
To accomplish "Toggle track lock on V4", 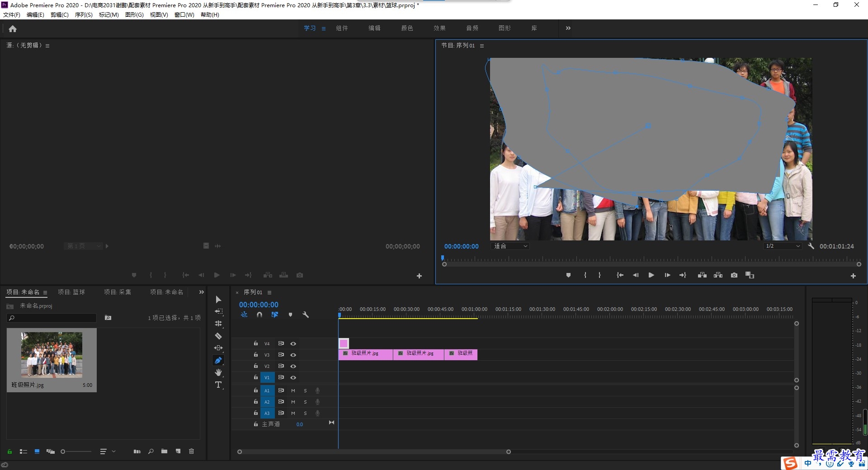I will click(x=255, y=343).
